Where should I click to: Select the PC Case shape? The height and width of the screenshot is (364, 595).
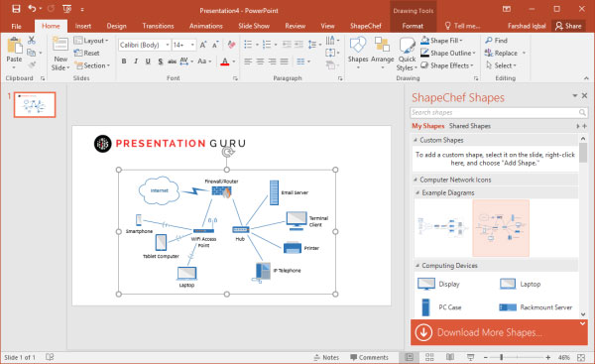pyautogui.click(x=441, y=307)
